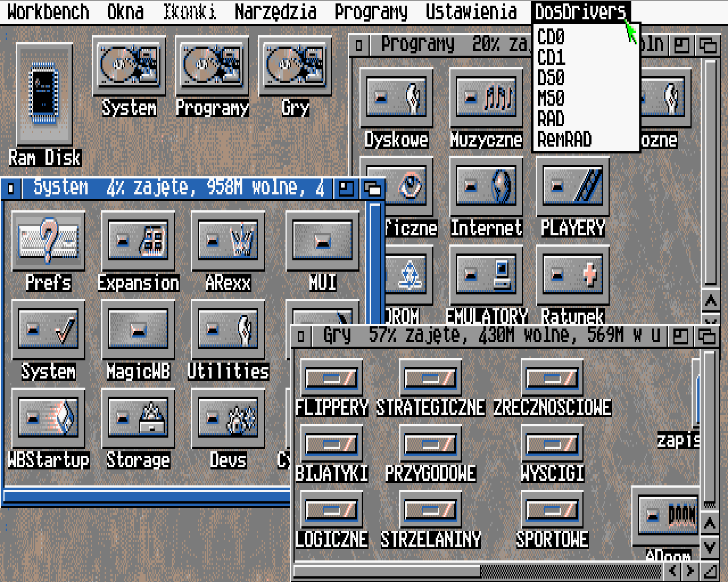This screenshot has height=582, width=728.
Task: Open the Gry disk icon on desktop
Action: click(295, 66)
